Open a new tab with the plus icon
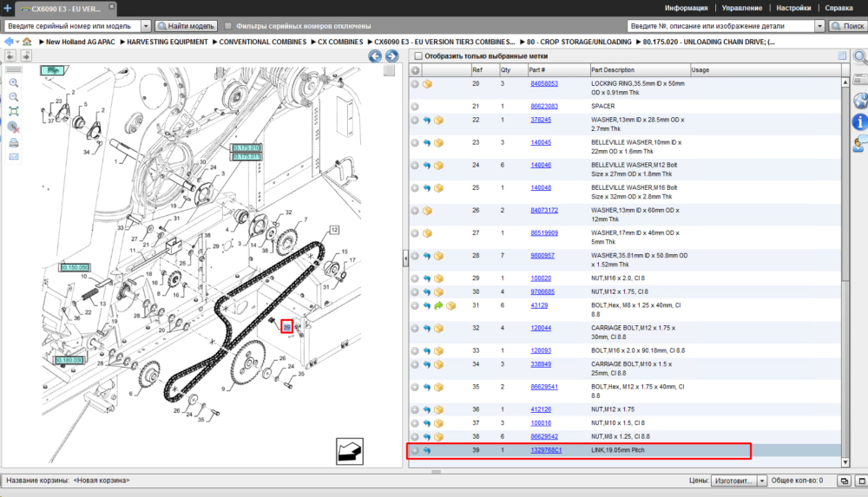 click(7, 8)
